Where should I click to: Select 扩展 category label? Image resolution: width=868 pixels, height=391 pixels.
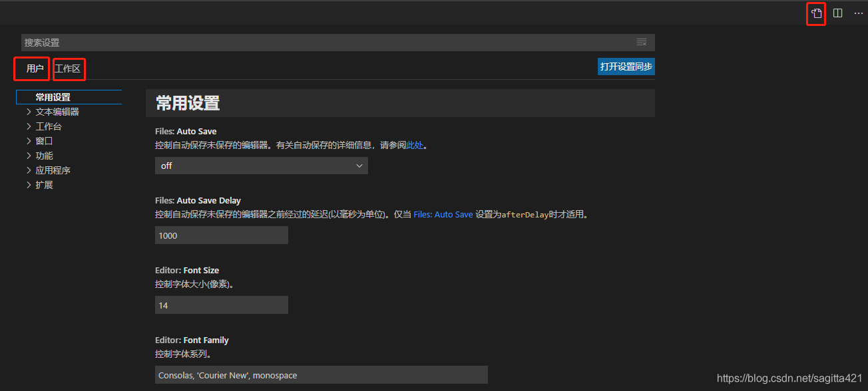[44, 185]
